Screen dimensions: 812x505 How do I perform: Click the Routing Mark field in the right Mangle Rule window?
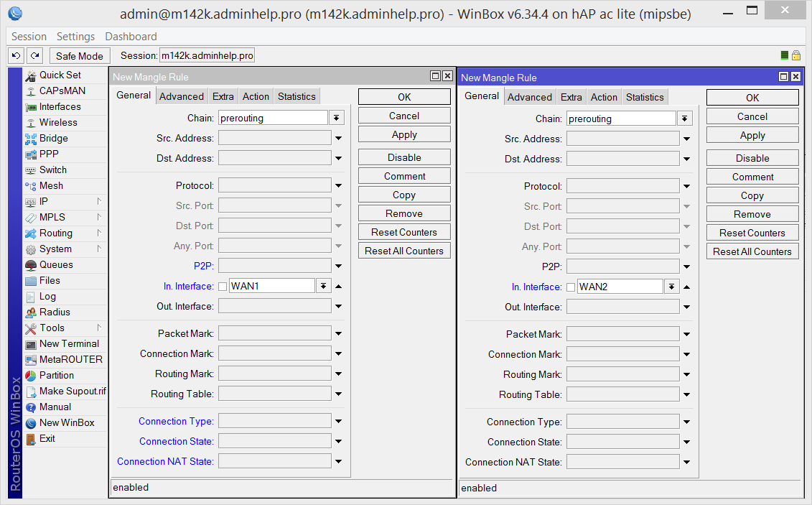pos(623,374)
